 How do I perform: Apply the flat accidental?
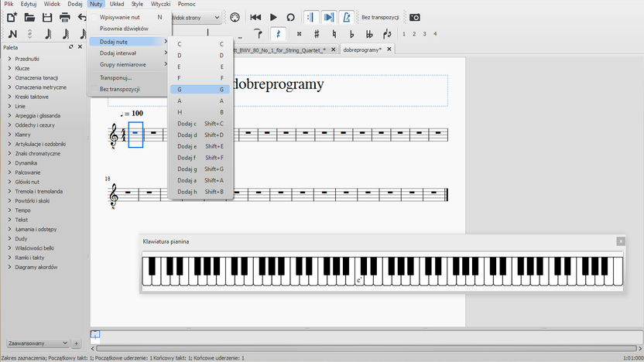(351, 34)
